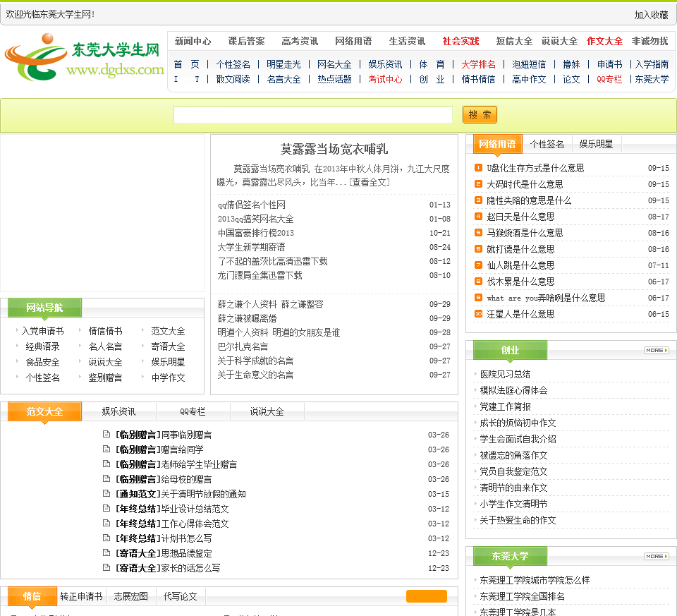Click document icon beside 毕业设计总结范文
Viewport: 677px width, 616px height.
(106, 508)
